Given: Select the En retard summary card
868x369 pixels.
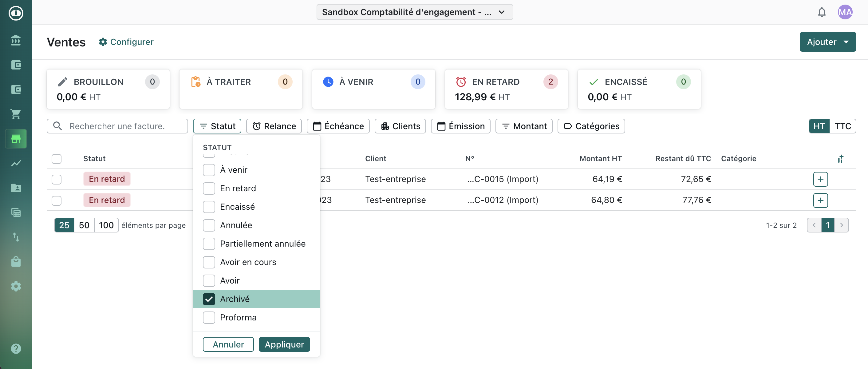Looking at the screenshot, I should click(x=506, y=89).
